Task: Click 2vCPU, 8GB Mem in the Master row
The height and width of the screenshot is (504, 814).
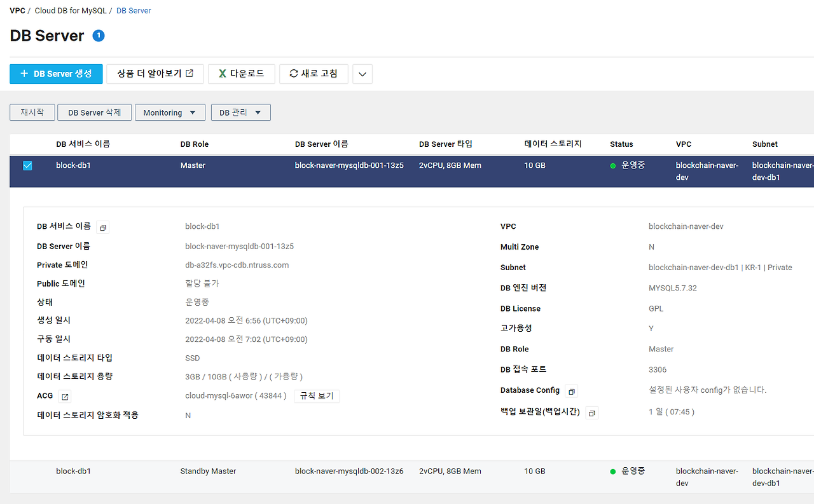Action: point(450,165)
